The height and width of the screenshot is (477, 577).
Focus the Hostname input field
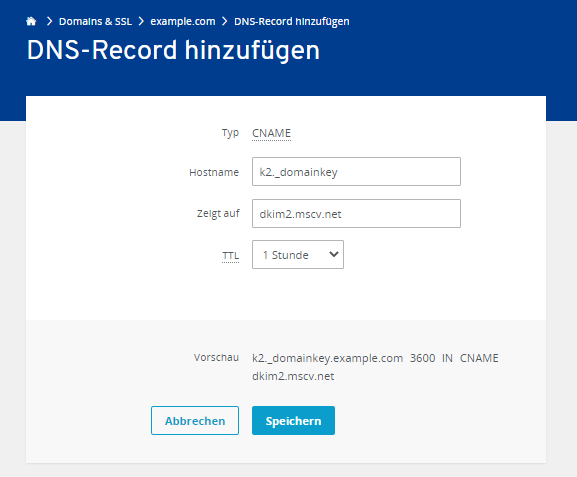pyautogui.click(x=356, y=172)
